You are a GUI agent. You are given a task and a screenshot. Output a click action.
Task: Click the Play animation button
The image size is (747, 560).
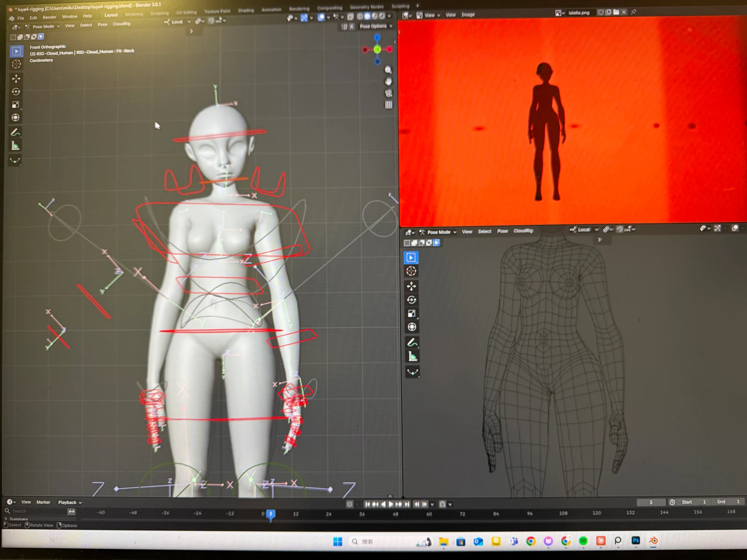pyautogui.click(x=391, y=504)
